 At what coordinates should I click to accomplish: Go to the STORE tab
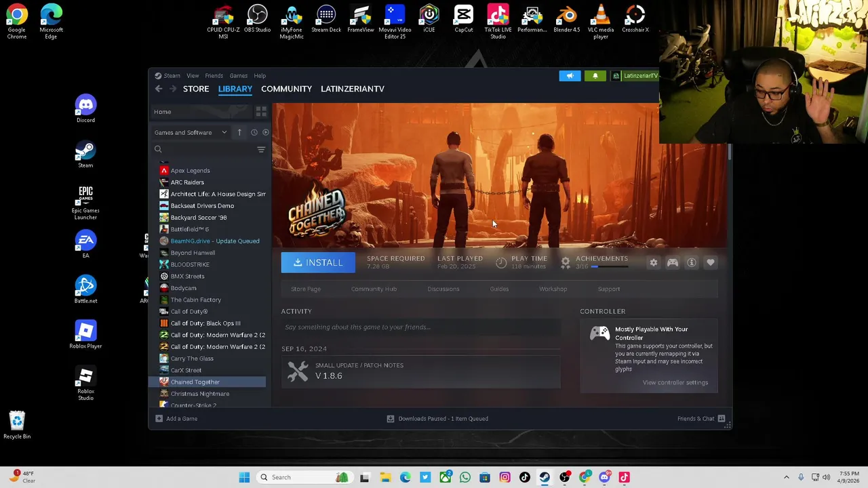196,89
